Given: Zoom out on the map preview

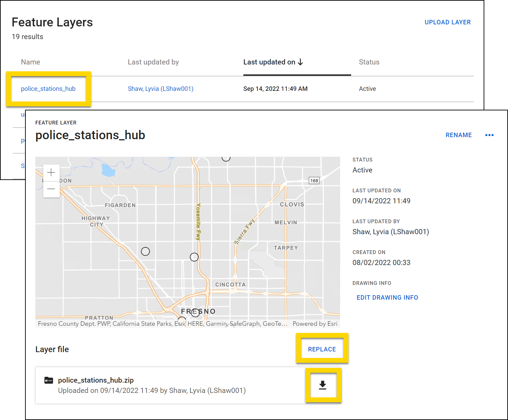Looking at the screenshot, I should 51,189.
